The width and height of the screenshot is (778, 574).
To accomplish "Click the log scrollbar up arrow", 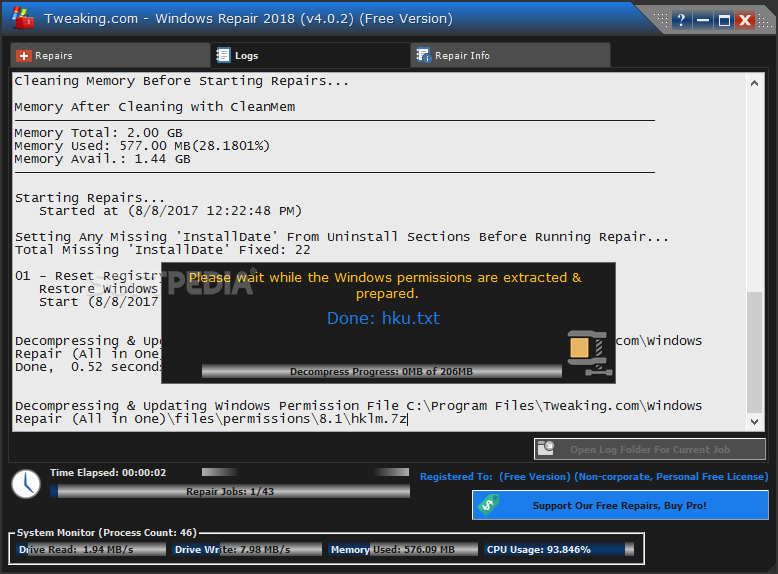I will 754,83.
